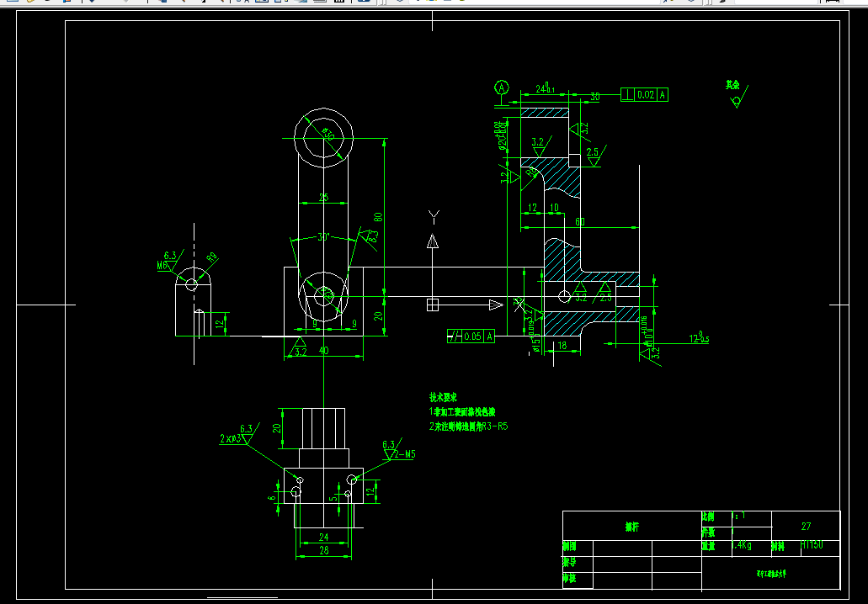
Task: Select the note mentioning R3-R5 fillets
Action: (x=468, y=427)
